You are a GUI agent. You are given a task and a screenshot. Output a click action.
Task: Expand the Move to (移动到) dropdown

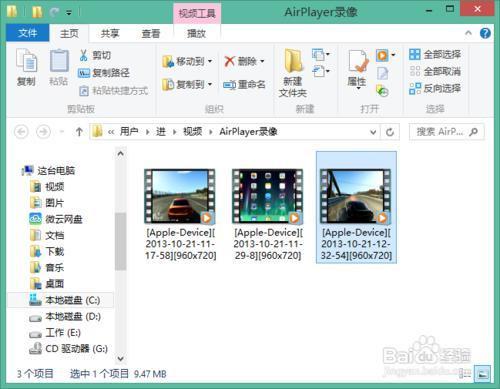click(x=210, y=61)
